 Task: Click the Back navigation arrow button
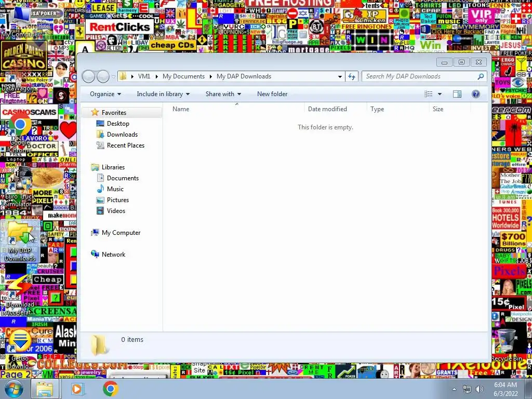(88, 77)
